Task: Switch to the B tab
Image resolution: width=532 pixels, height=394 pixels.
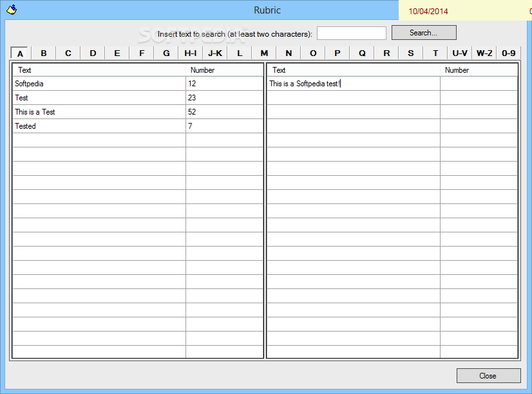Action: point(44,53)
